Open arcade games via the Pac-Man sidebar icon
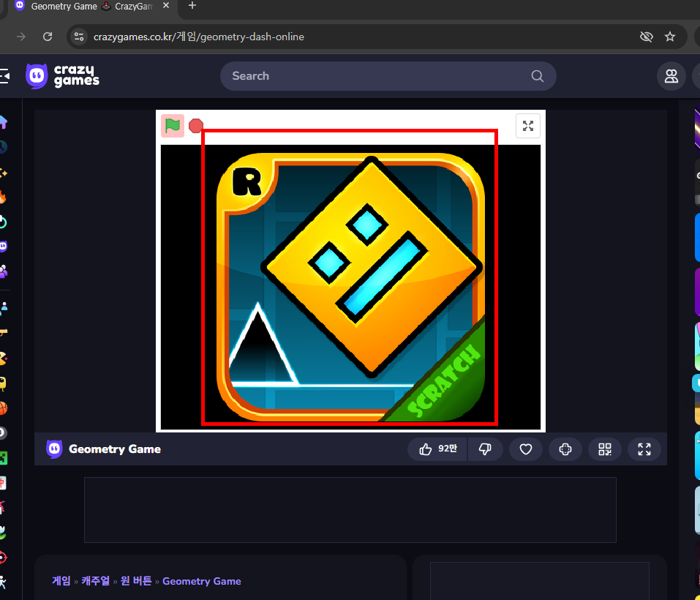 (x=3, y=358)
